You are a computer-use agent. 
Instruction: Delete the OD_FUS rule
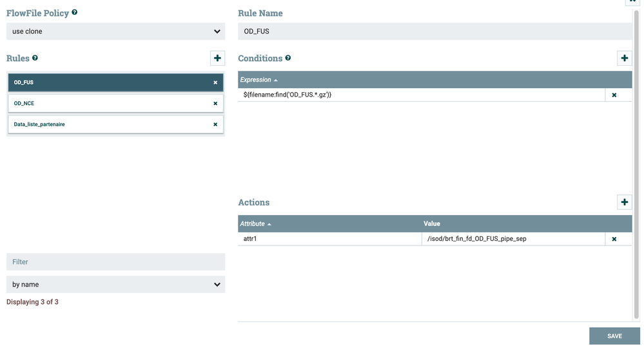(x=215, y=82)
